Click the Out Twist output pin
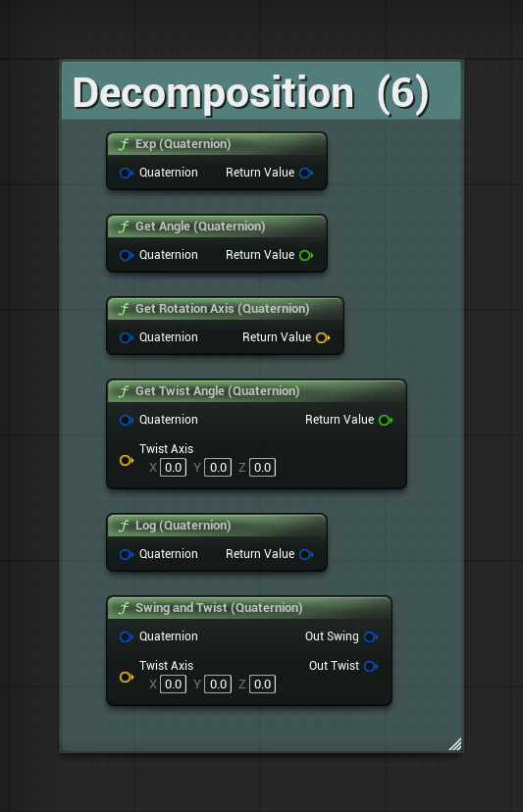Image resolution: width=523 pixels, height=812 pixels. 371,666
